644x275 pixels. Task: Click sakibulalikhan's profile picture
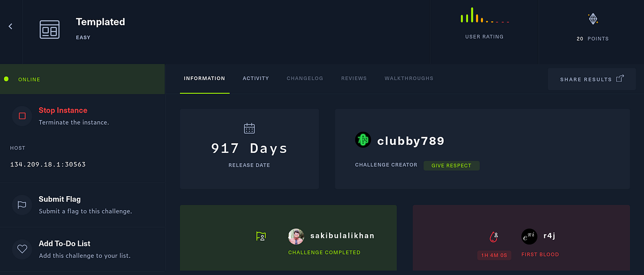(296, 236)
